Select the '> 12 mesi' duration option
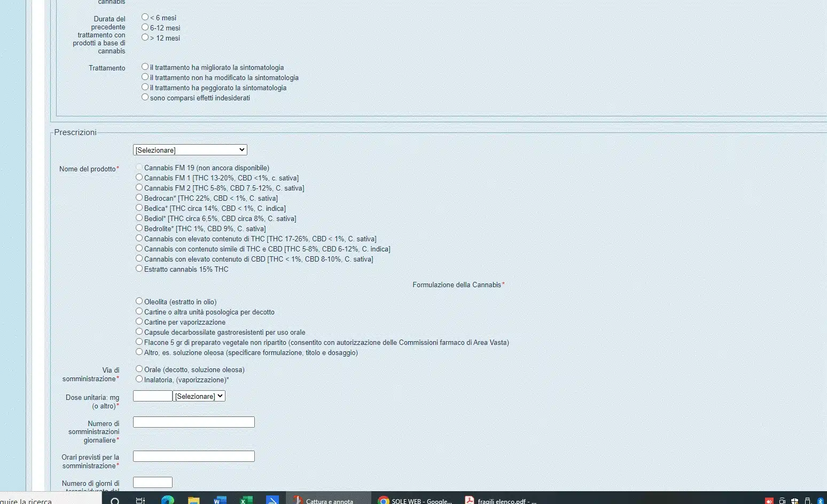 click(145, 37)
